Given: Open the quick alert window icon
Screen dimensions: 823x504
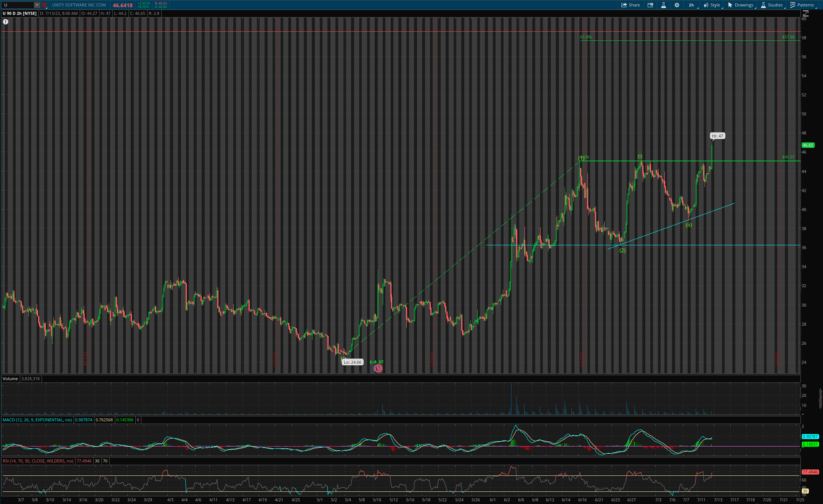Looking at the screenshot, I should (x=650, y=5).
